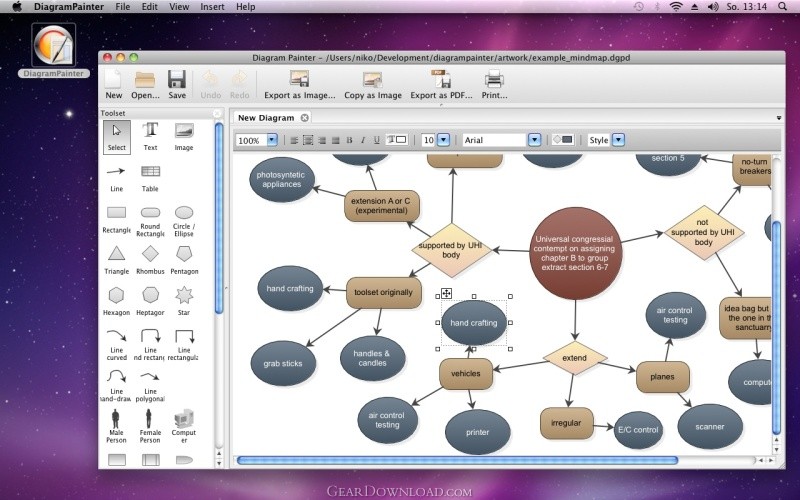Click the Toolset panel scrollbar thumb

[219, 218]
